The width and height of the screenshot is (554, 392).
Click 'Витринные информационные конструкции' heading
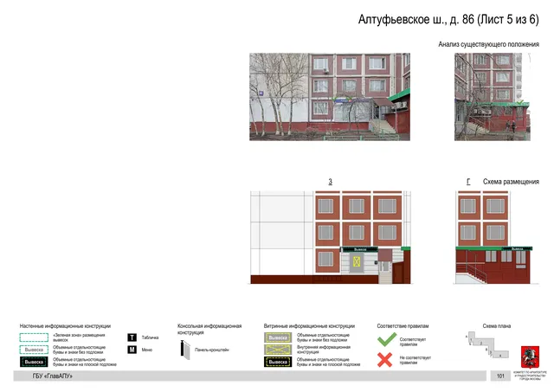tap(309, 326)
